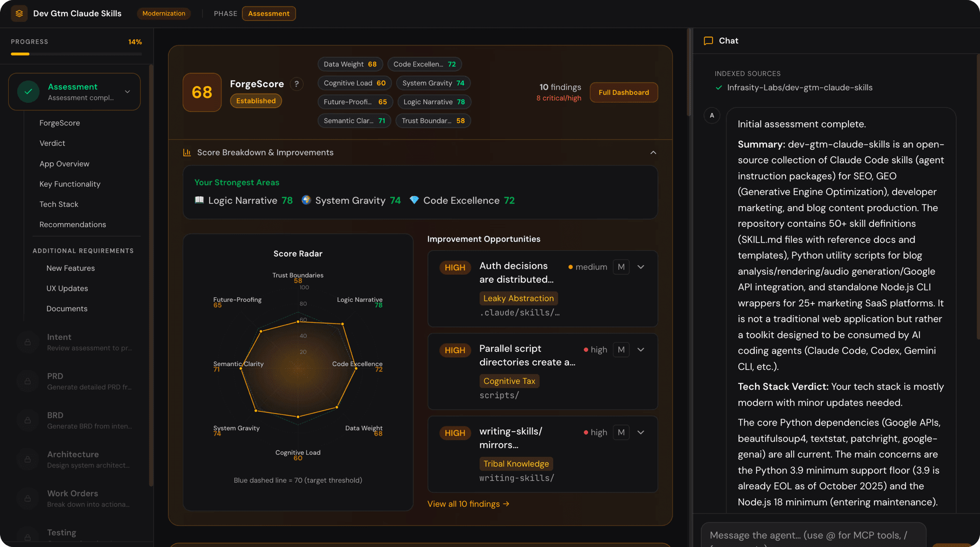Open Verdict section in sidebar
Screen dimensions: 980x547
(52, 143)
